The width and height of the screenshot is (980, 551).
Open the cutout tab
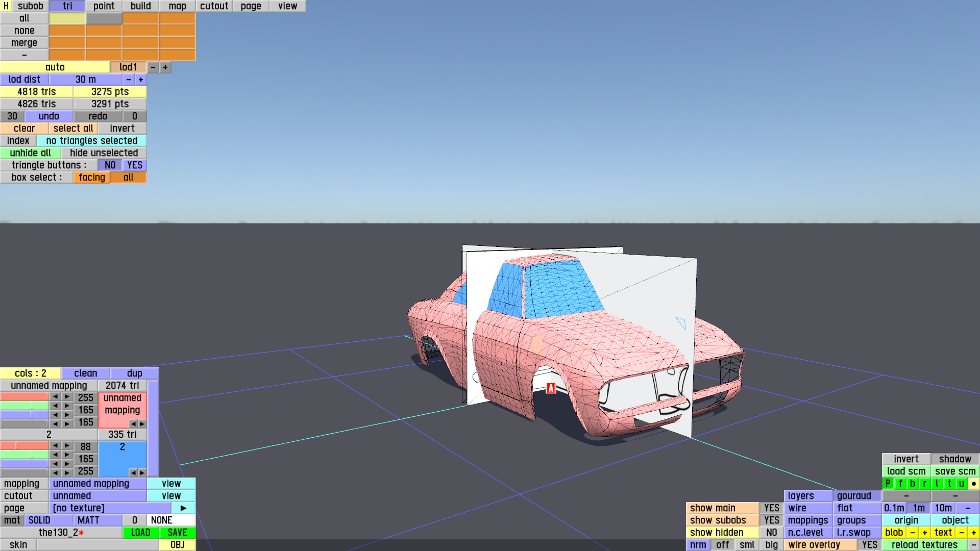(214, 6)
